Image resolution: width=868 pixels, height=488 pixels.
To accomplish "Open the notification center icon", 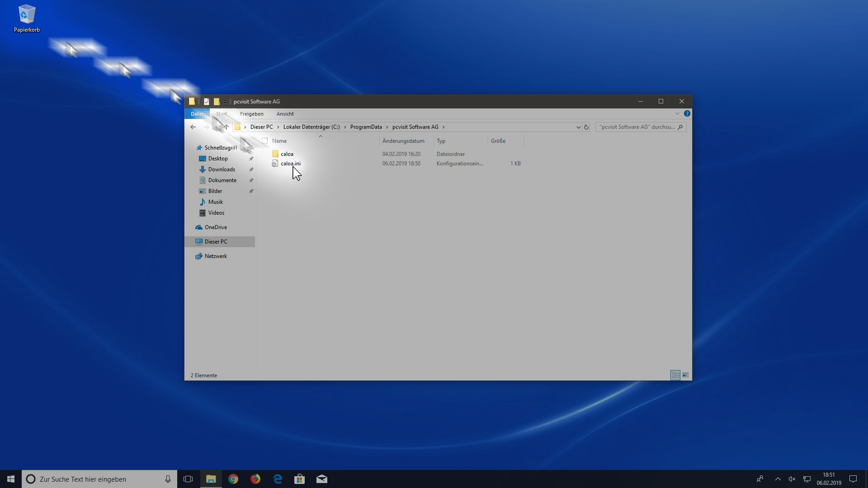I will tap(853, 479).
